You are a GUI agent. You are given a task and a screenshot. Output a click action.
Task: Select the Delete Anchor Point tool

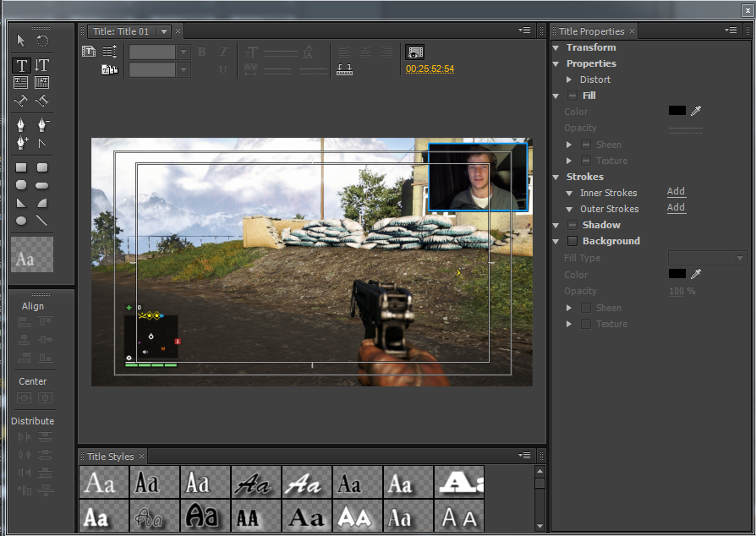(x=43, y=125)
